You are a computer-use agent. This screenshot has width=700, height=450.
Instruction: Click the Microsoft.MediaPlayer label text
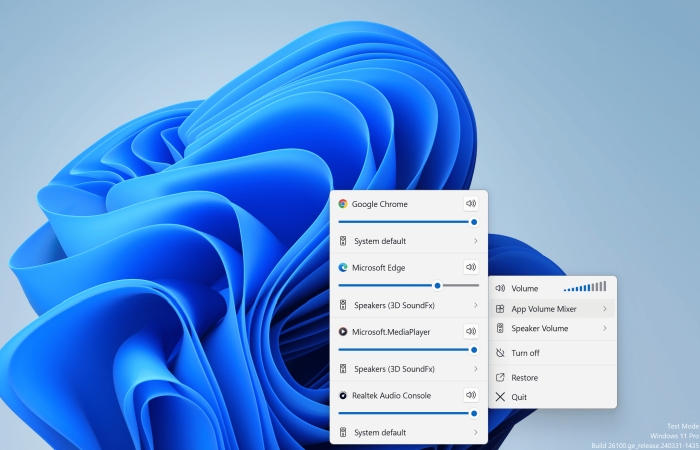391,332
